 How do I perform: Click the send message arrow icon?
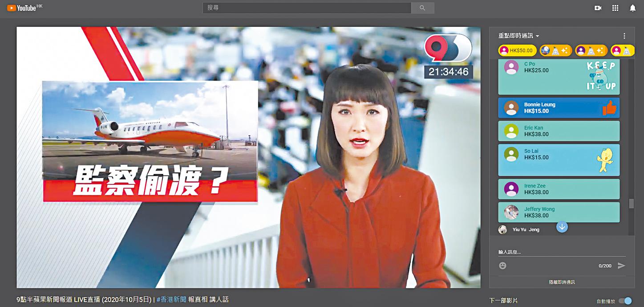pos(621,266)
